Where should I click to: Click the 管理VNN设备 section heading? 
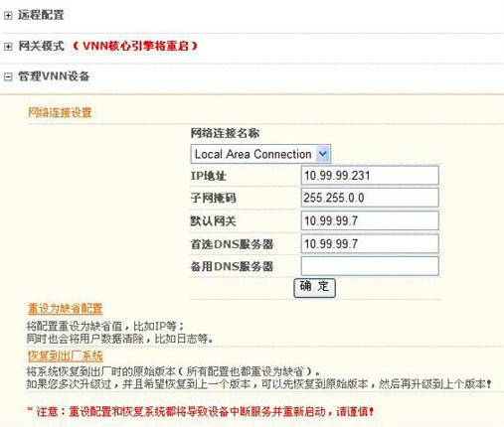tap(54, 76)
